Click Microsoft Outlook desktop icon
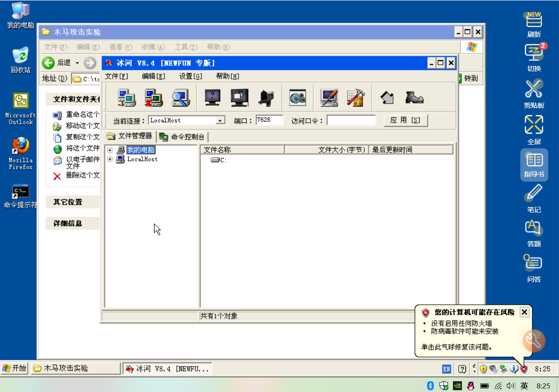The height and width of the screenshot is (392, 559). tap(21, 109)
